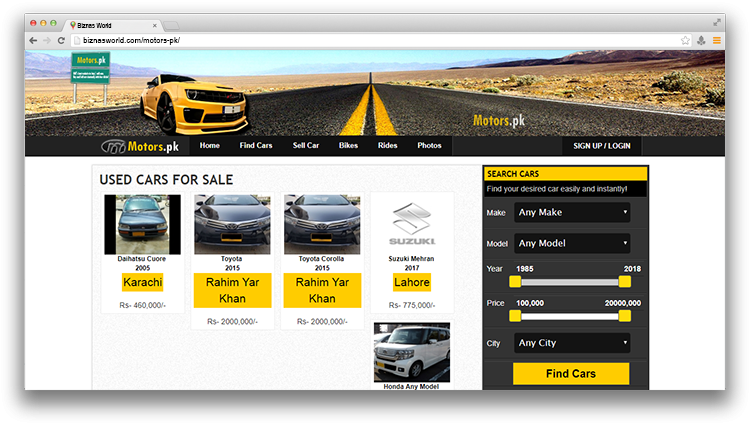Image resolution: width=750 pixels, height=425 pixels.
Task: Click the browser forward arrow
Action: pos(46,40)
